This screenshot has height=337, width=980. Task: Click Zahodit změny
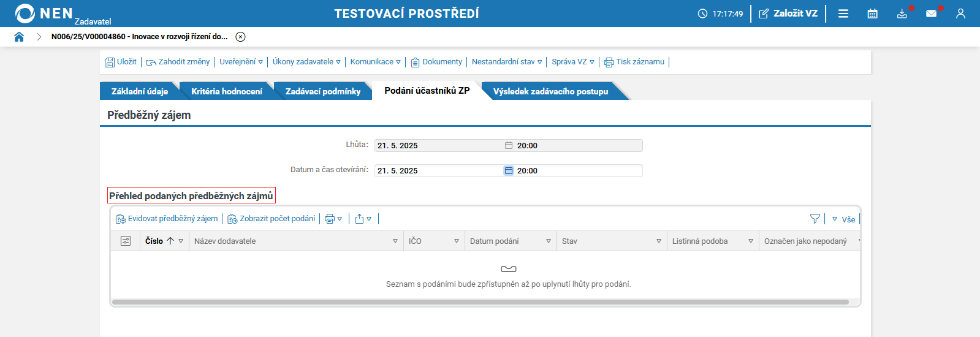178,62
